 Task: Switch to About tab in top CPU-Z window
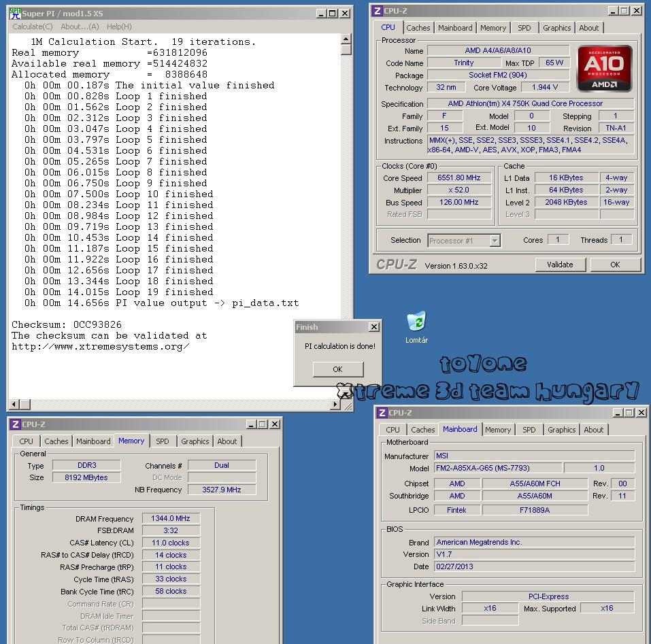588,28
